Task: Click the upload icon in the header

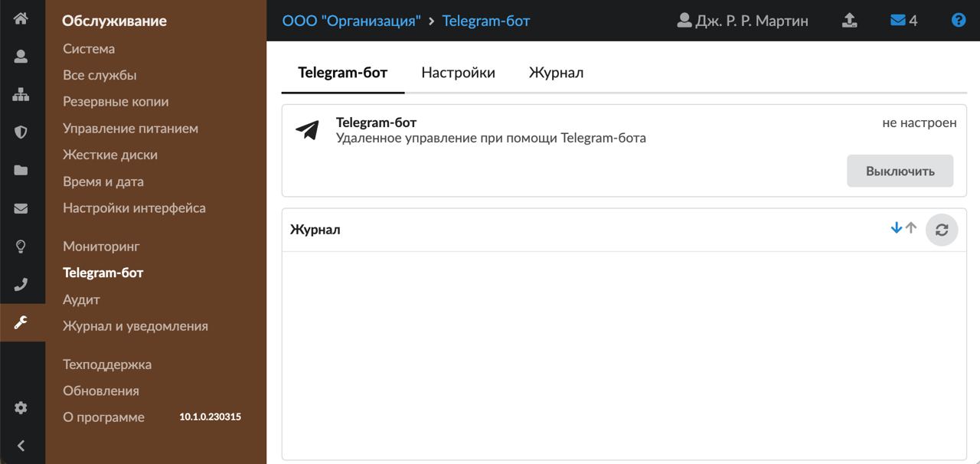Action: [x=849, y=21]
